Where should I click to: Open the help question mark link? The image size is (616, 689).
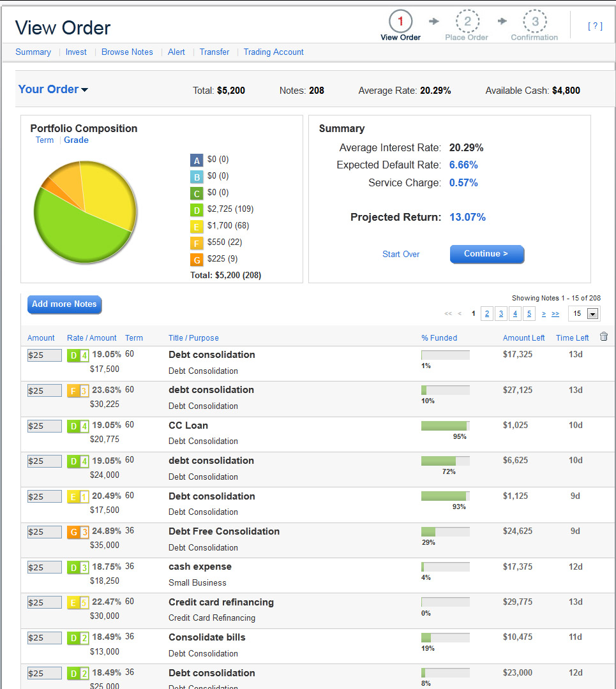595,26
